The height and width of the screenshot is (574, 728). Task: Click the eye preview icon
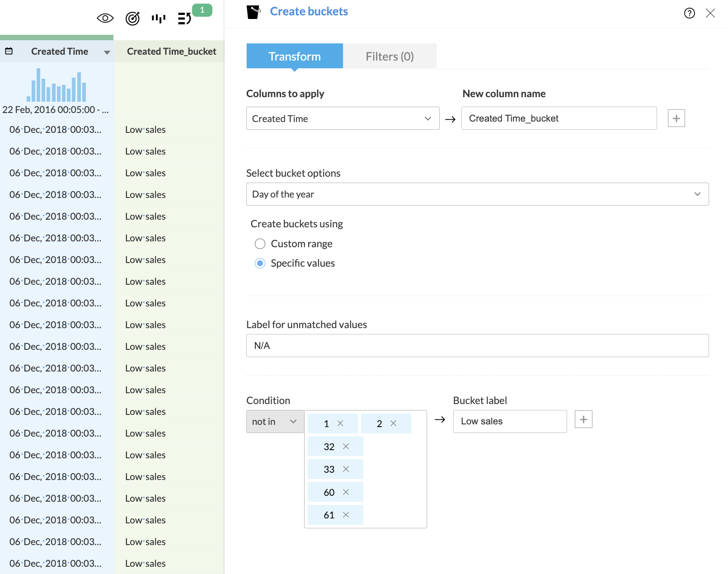(105, 18)
